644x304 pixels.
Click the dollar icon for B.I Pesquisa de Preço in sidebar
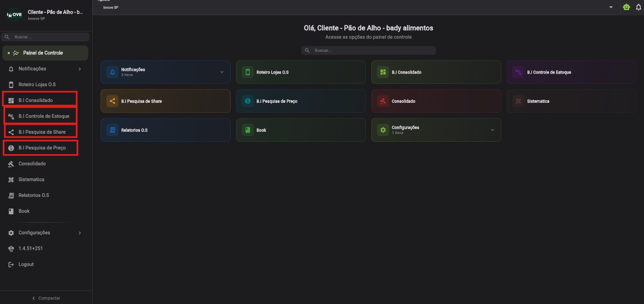[x=11, y=148]
